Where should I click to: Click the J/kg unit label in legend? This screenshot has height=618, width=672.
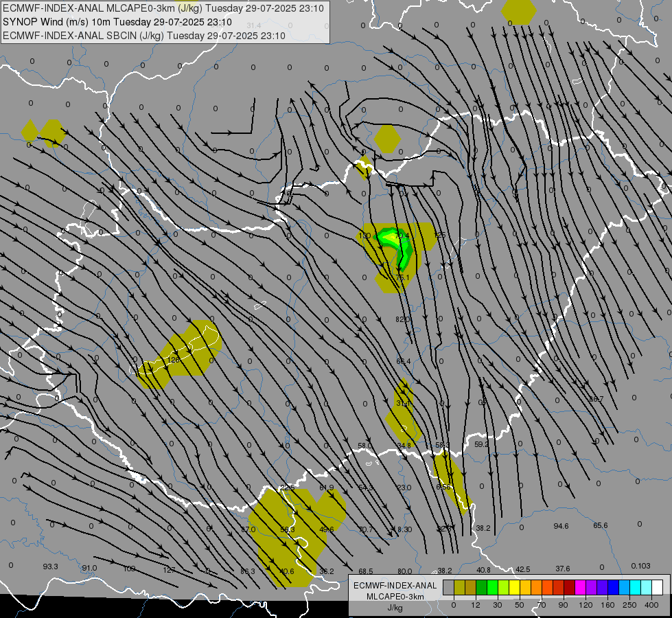(x=395, y=607)
